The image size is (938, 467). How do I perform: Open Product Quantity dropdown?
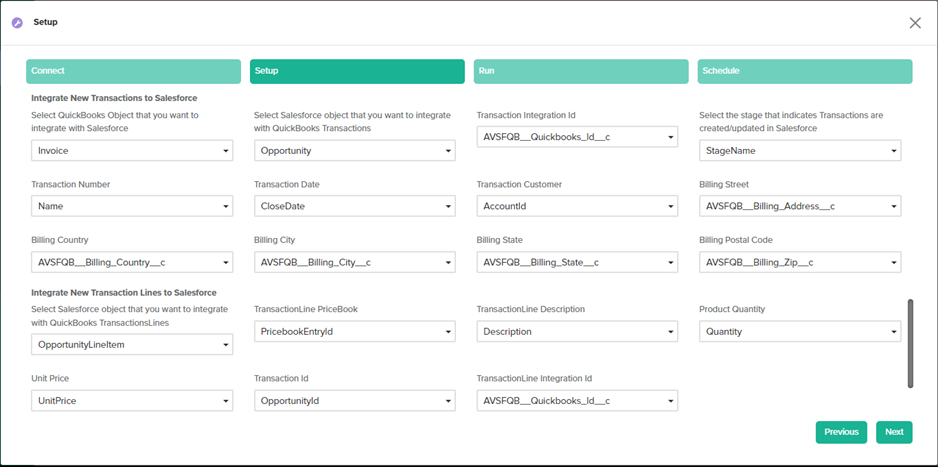pos(800,331)
